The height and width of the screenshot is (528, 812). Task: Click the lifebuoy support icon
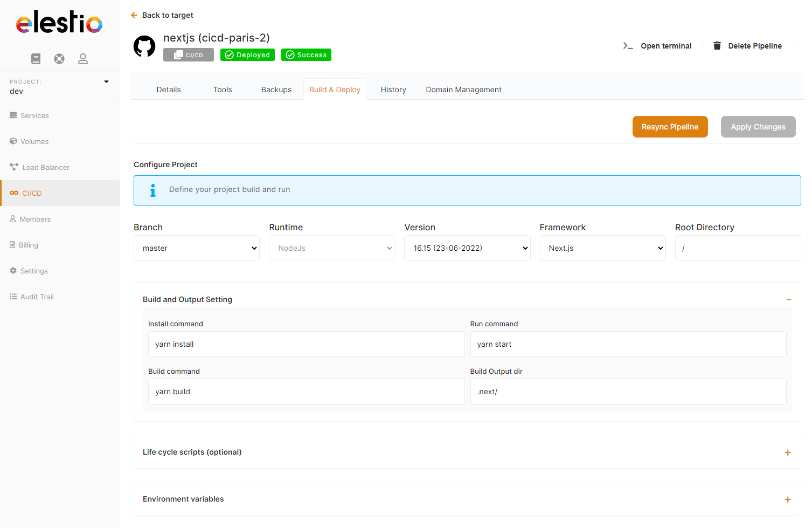pos(59,59)
